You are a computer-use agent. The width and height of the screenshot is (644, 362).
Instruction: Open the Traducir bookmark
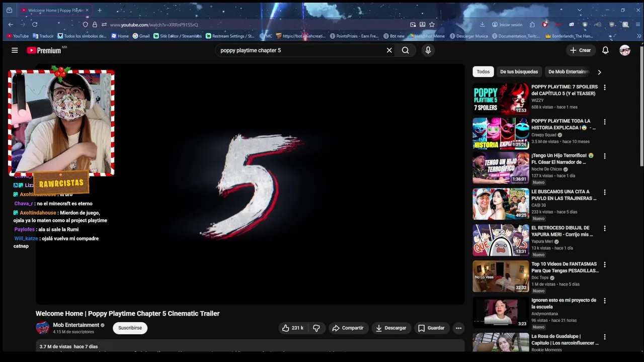click(x=43, y=36)
